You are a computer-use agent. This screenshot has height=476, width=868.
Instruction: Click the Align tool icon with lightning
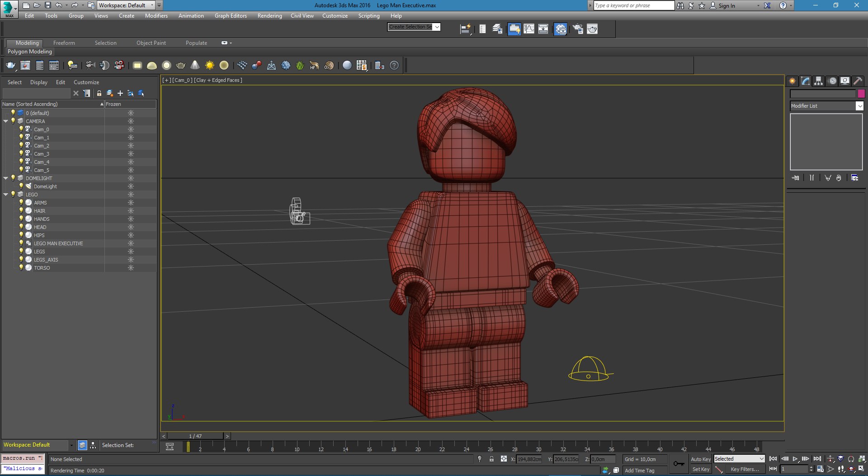(x=466, y=29)
